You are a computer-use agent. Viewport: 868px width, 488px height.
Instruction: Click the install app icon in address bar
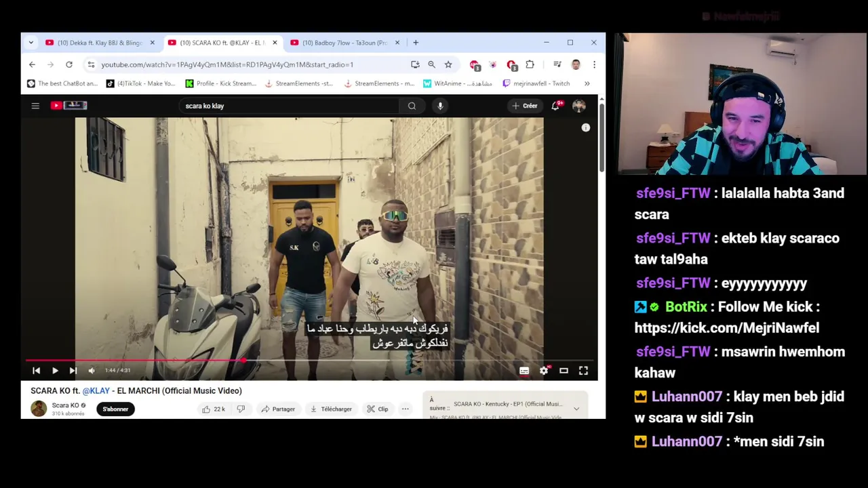point(415,64)
